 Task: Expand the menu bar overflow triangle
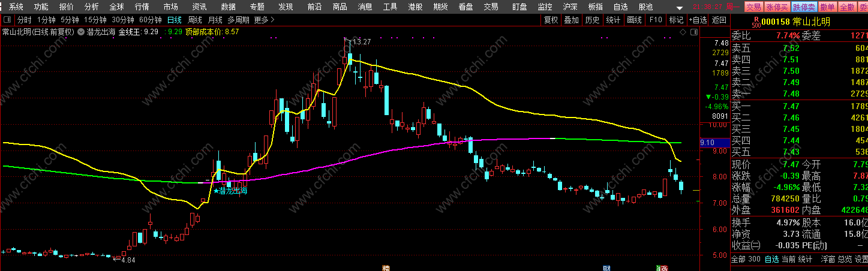pyautogui.click(x=679, y=8)
